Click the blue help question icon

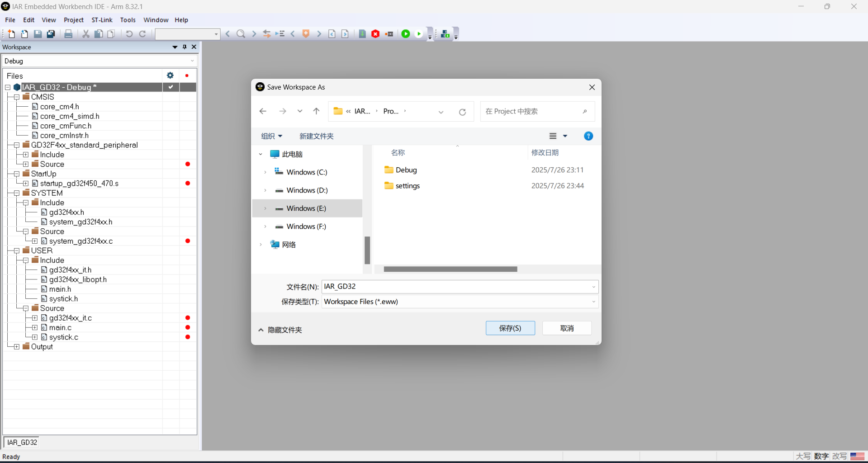tap(588, 136)
